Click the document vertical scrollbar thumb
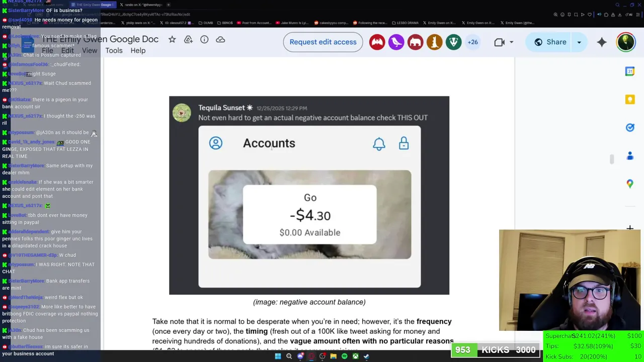The image size is (644, 362). pyautogui.click(x=612, y=159)
